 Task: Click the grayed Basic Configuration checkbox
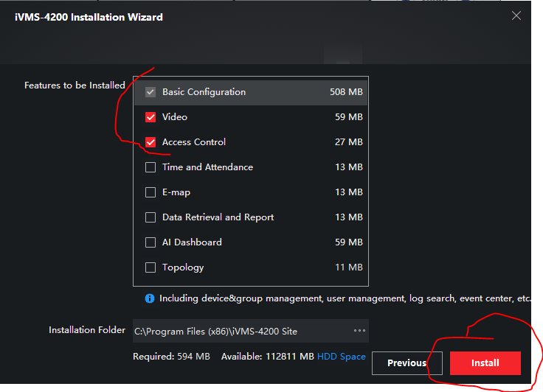(x=151, y=92)
